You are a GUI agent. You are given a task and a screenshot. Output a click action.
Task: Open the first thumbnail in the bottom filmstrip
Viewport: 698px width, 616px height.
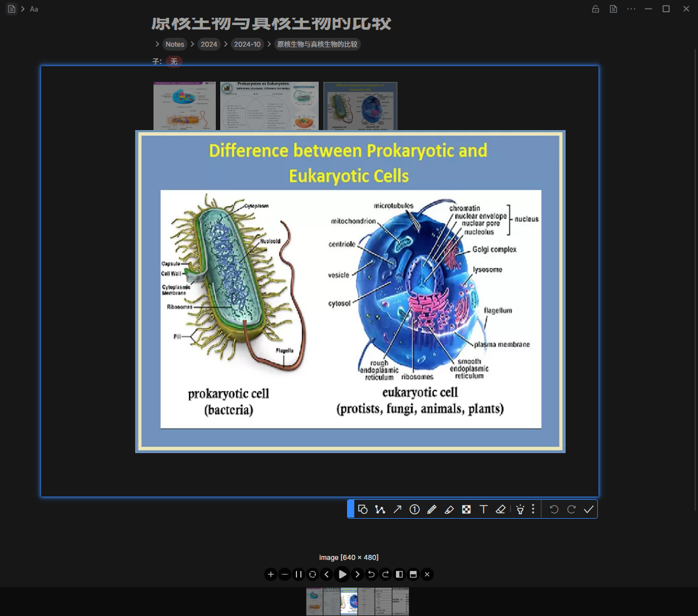pos(314,602)
